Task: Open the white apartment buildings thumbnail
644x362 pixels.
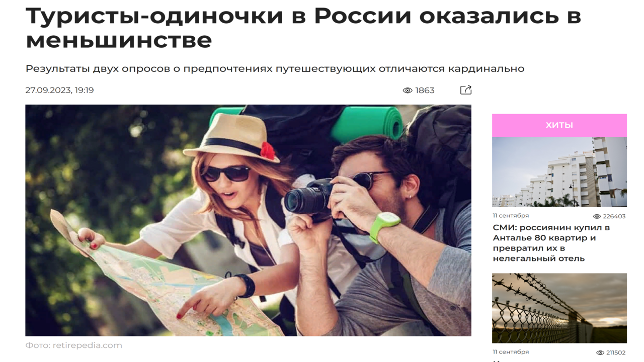Action: 559,172
